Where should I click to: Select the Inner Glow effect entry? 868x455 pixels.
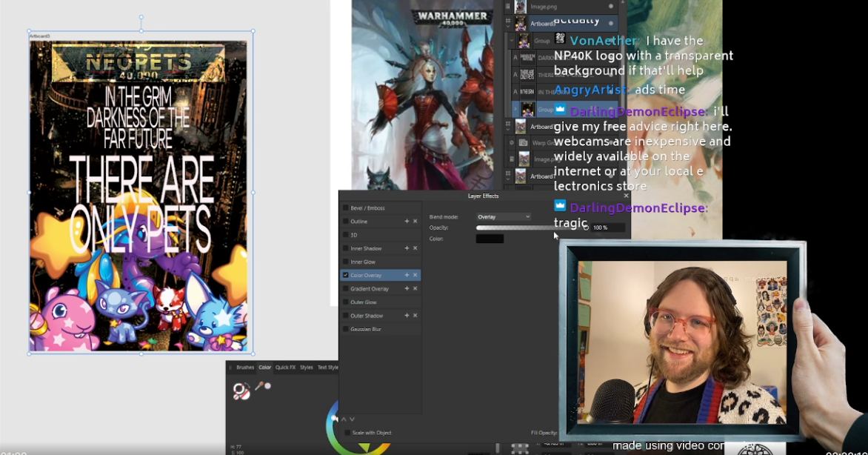coord(364,262)
